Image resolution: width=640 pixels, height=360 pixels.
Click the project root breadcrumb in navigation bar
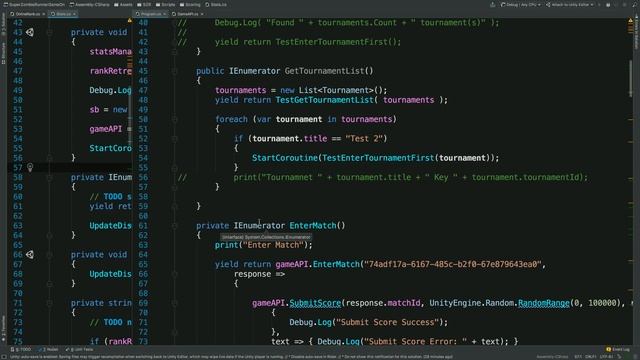34,4
